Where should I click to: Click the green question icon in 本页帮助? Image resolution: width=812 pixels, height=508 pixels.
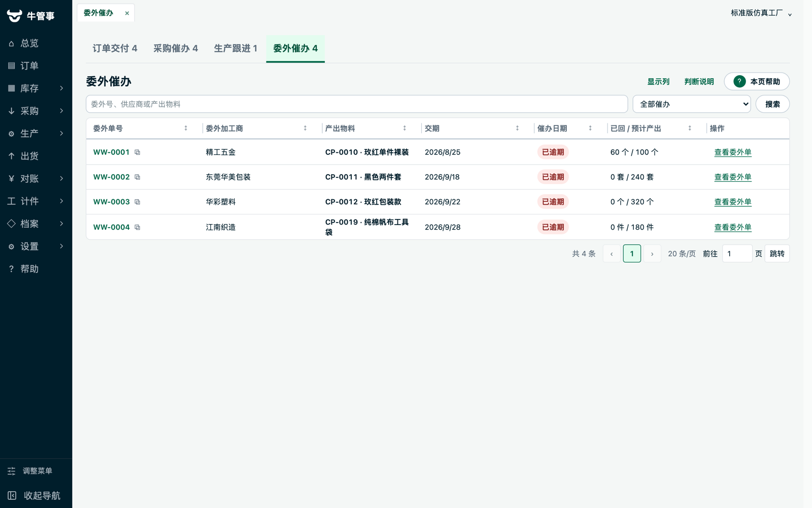739,81
